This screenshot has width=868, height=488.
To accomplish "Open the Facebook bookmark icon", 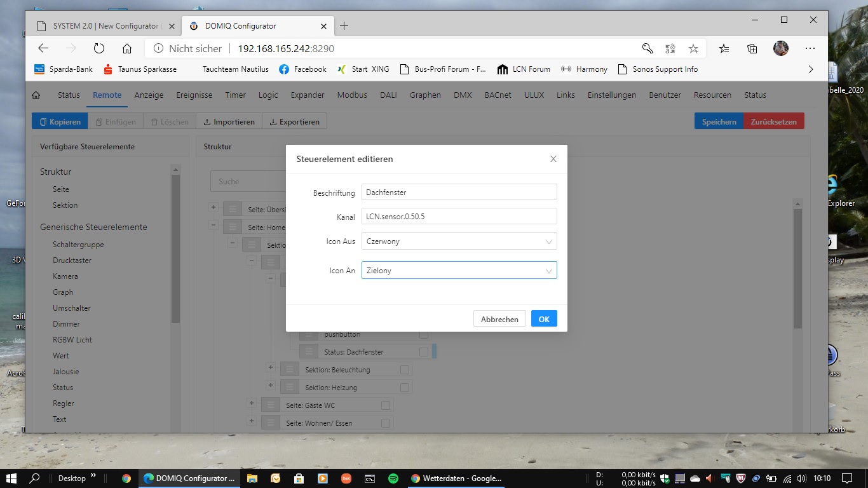I will click(x=284, y=69).
